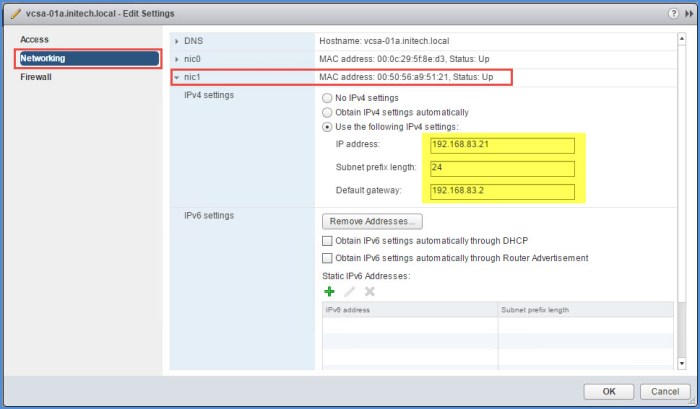Expand the DNS section
The height and width of the screenshot is (409, 700).
click(177, 41)
